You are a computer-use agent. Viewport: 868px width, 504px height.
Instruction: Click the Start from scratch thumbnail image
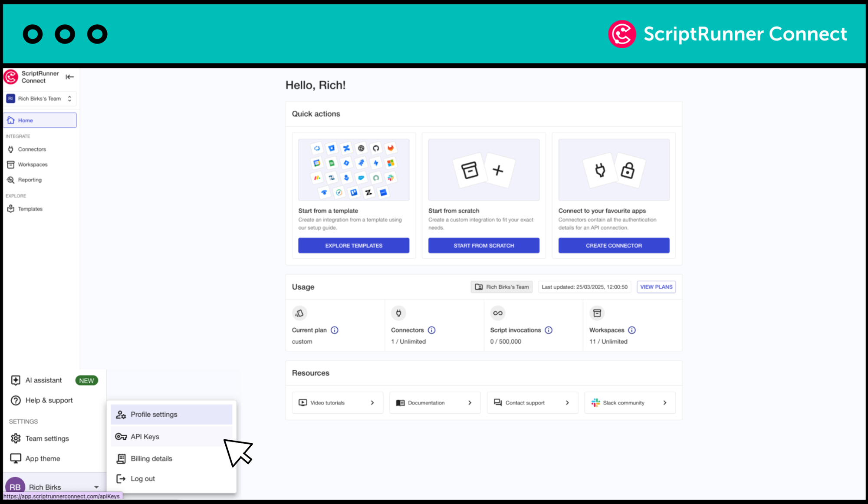click(483, 170)
